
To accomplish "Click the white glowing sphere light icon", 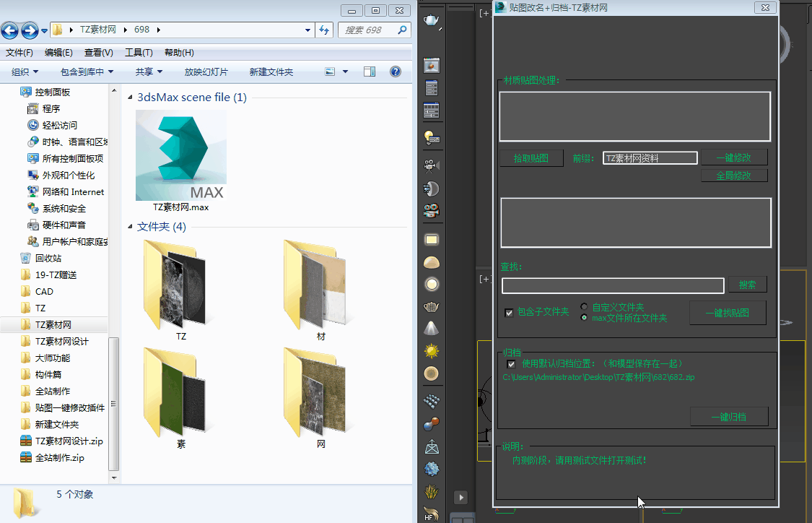I will coord(432,284).
